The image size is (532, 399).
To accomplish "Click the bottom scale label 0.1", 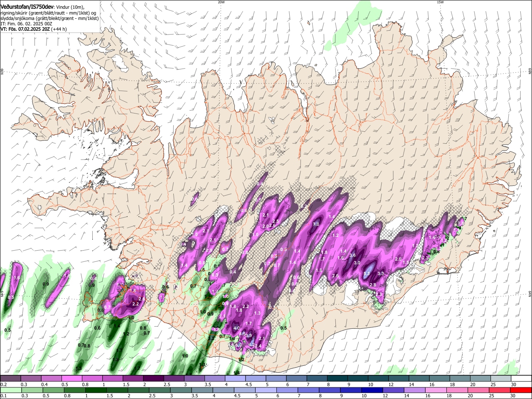I will (3, 396).
